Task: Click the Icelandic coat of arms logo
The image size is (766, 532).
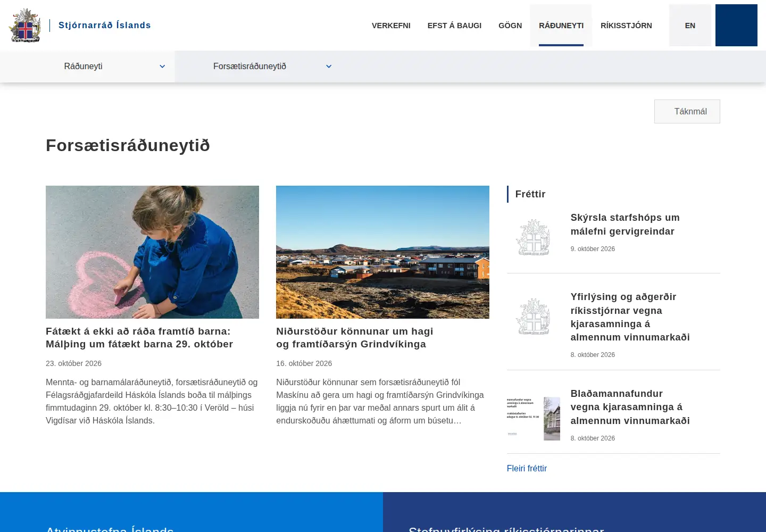Action: pos(25,25)
